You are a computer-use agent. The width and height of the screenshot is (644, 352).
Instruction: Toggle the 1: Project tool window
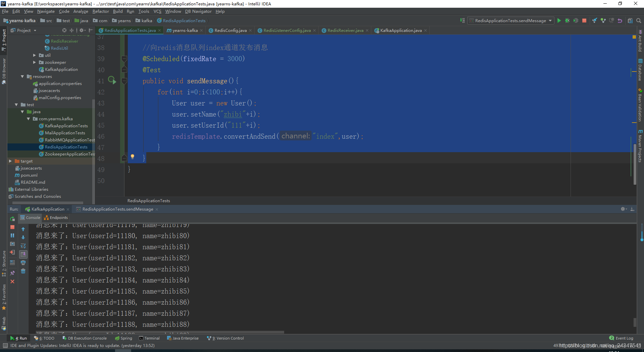pos(4,40)
